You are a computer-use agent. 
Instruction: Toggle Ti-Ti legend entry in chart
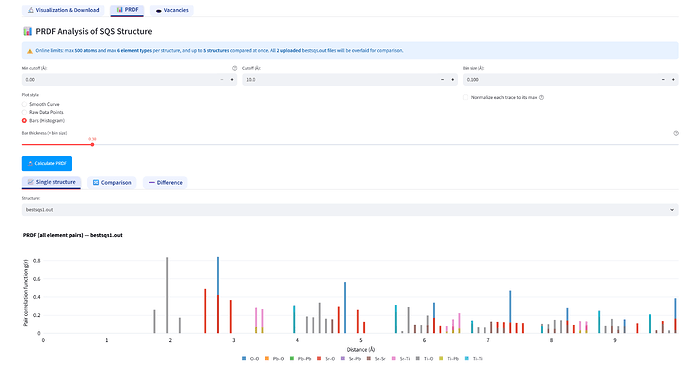[x=474, y=359]
